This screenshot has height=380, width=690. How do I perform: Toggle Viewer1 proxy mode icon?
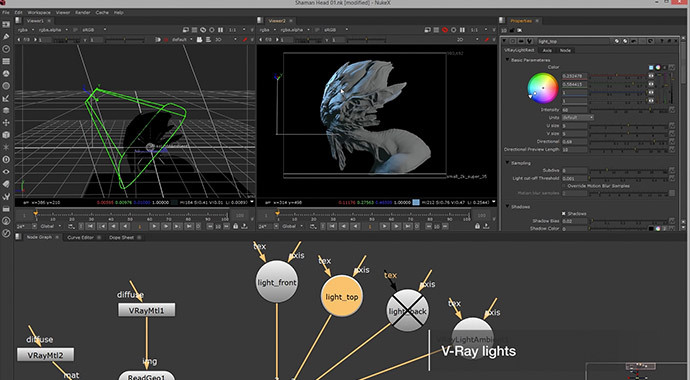coord(195,30)
